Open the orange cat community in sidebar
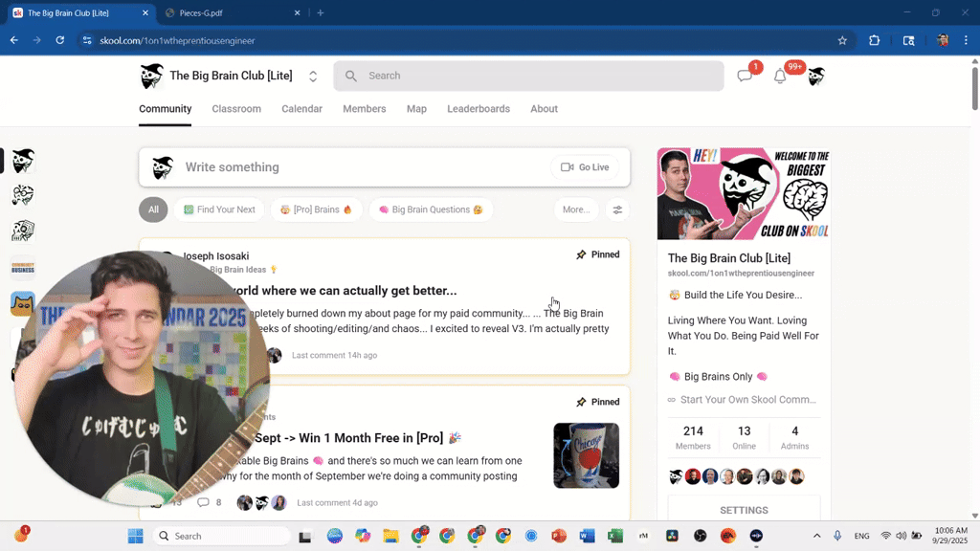Image resolution: width=980 pixels, height=551 pixels. click(23, 303)
